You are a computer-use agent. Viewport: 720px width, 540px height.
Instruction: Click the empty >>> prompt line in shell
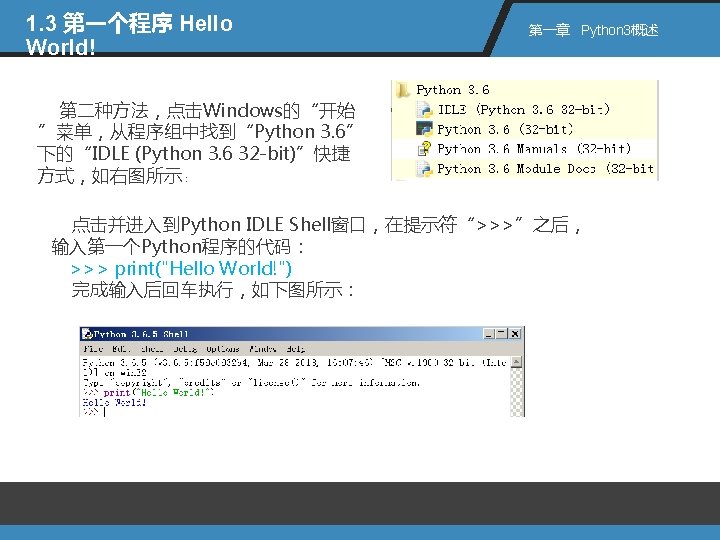pyautogui.click(x=94, y=412)
